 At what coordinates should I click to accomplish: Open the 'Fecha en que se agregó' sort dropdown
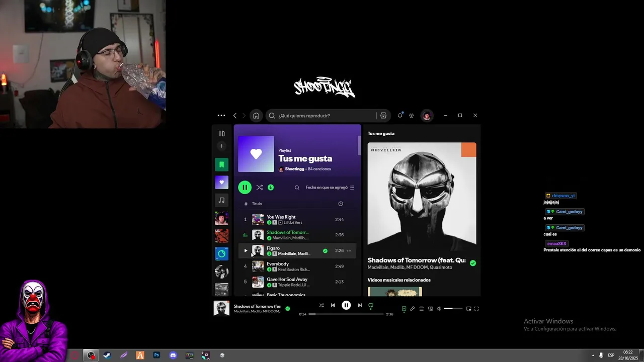[330, 188]
